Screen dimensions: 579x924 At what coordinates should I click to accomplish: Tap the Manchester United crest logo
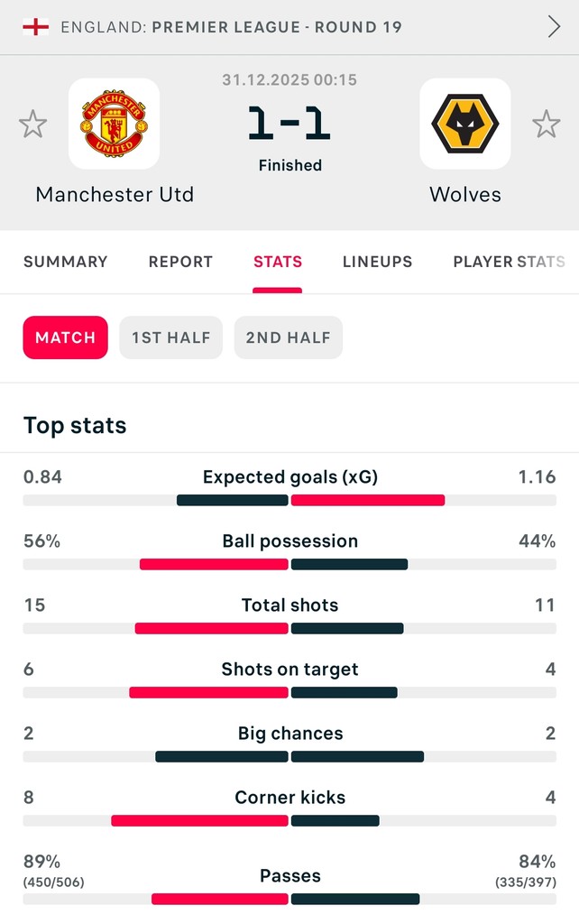click(114, 124)
